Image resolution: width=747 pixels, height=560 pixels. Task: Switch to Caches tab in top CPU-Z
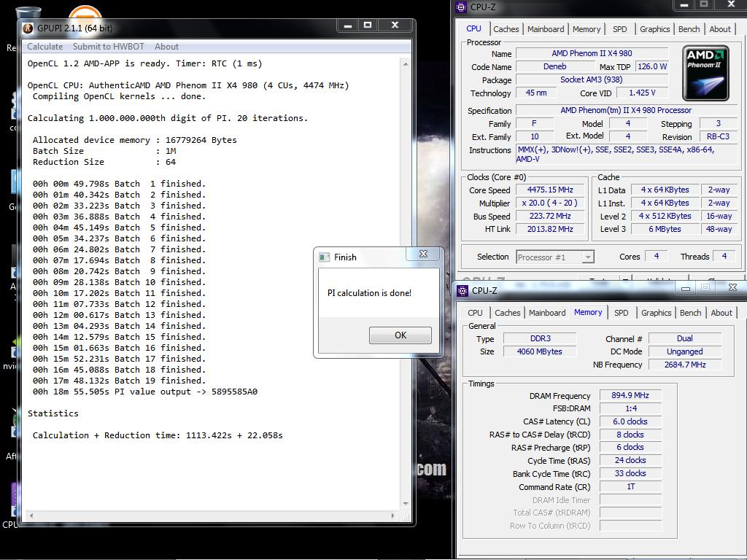point(506,29)
